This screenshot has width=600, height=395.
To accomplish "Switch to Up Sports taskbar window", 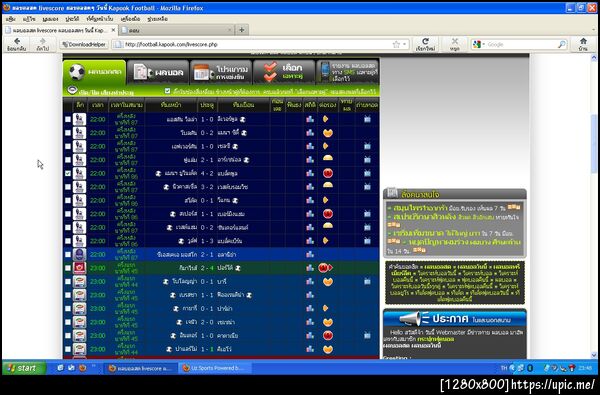I will [215, 368].
